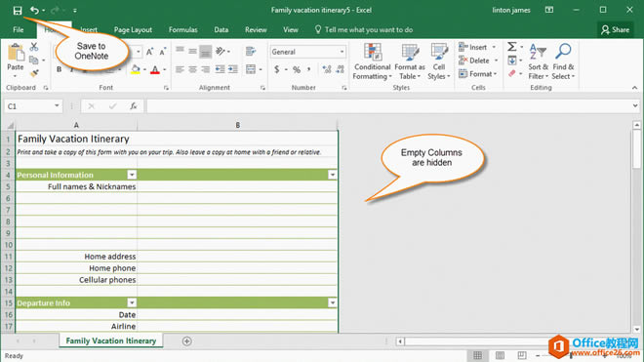
Task: Middle align the cell content
Action: coord(192,52)
